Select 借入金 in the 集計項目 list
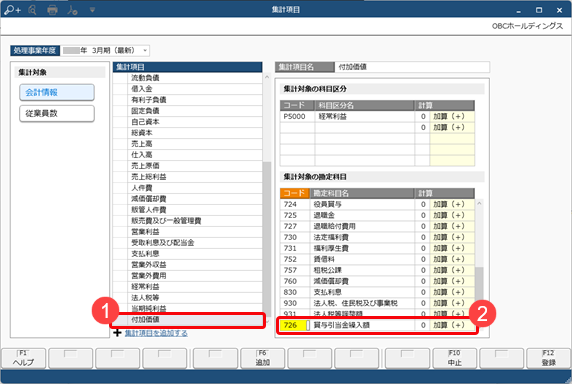572x384 pixels. [188, 89]
